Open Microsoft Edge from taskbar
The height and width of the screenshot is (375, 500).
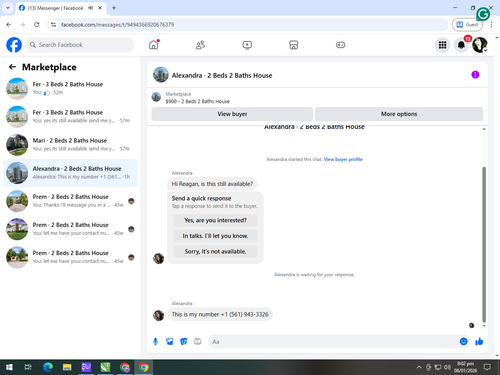48,367
